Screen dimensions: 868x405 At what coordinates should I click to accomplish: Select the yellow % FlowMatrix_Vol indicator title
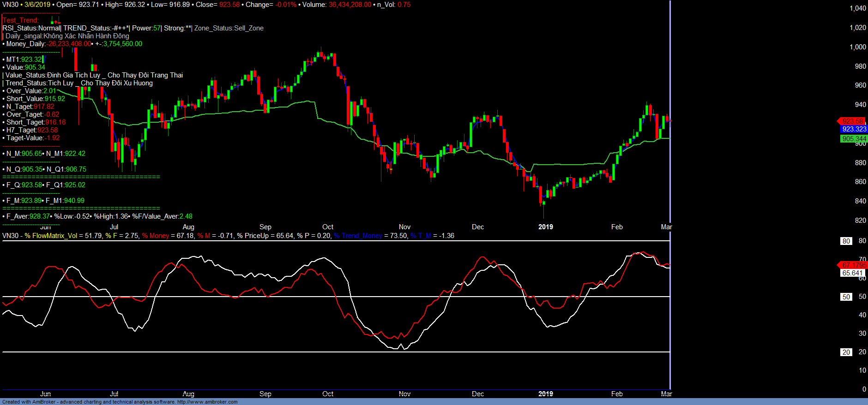tap(51, 236)
